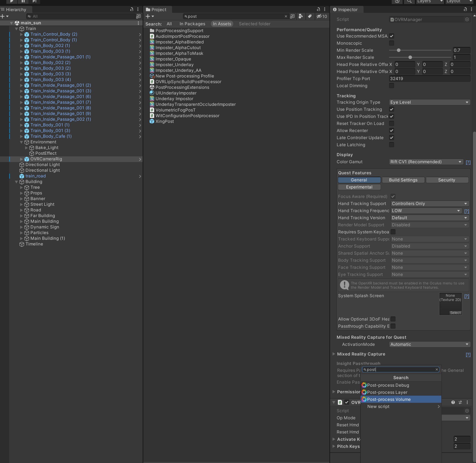
Task: Filter the search to In Packages
Action: tap(192, 24)
